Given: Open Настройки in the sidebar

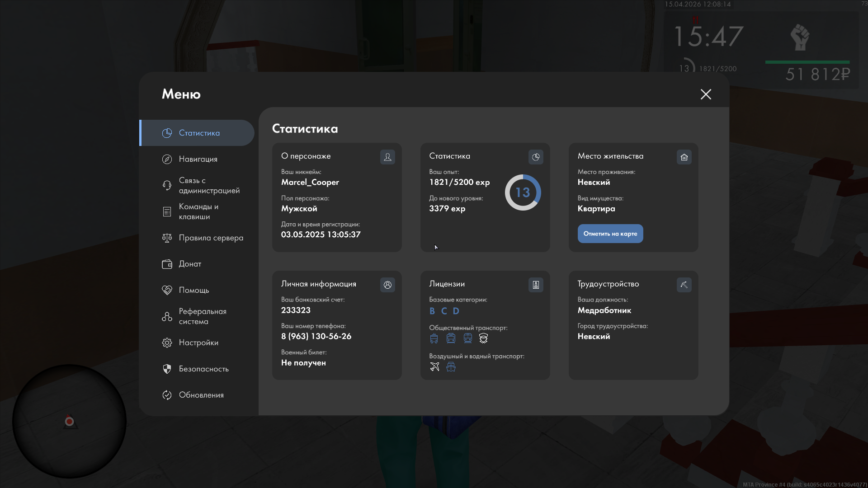Looking at the screenshot, I should 198,343.
